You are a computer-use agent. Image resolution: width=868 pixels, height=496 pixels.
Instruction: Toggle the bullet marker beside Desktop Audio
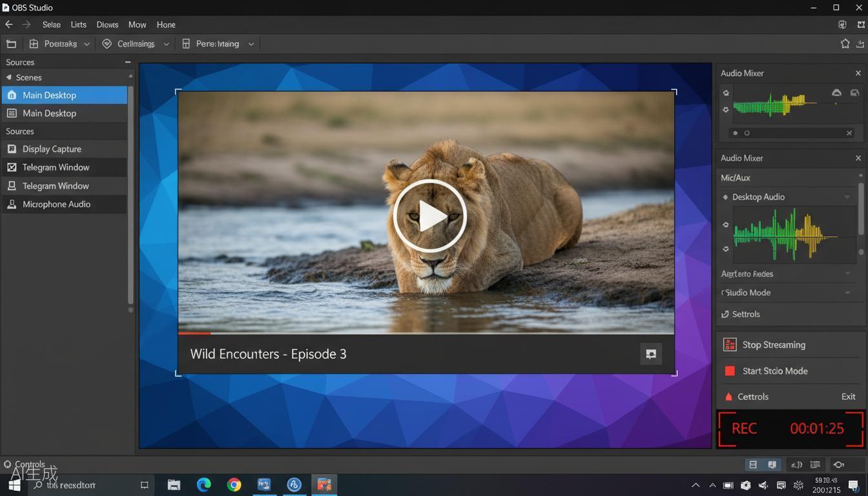pos(725,197)
